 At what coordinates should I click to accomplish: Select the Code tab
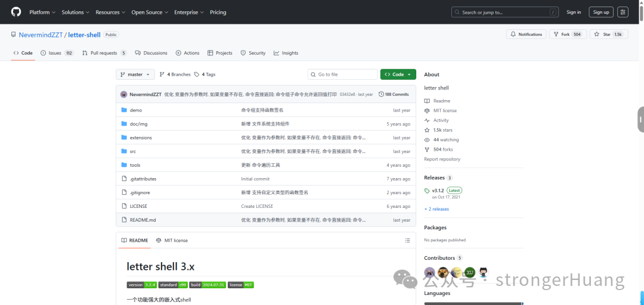23,53
